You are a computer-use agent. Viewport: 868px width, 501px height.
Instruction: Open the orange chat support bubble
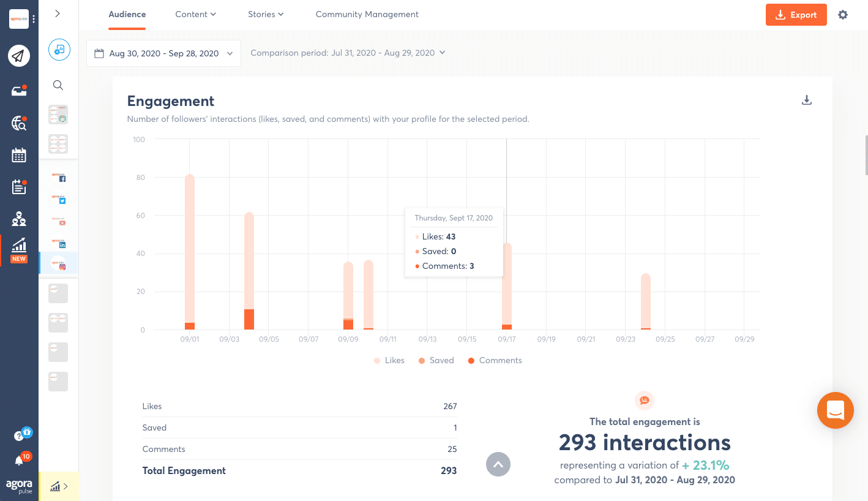(835, 410)
